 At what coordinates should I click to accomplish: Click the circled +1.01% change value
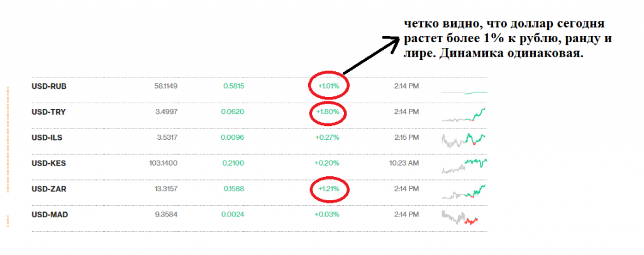coord(328,86)
